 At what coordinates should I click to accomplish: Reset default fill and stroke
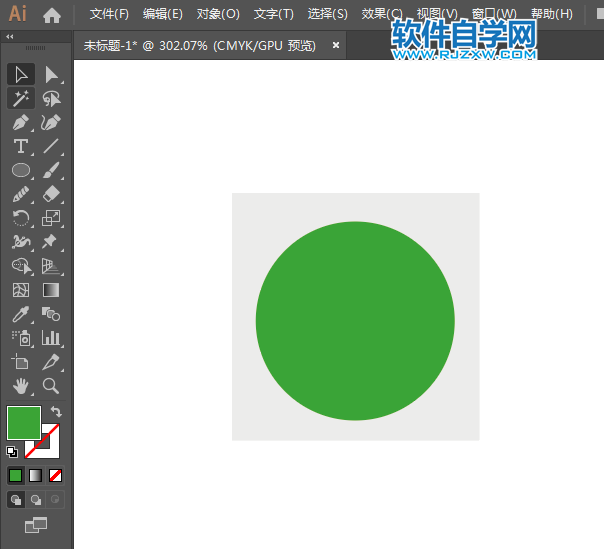click(12, 452)
